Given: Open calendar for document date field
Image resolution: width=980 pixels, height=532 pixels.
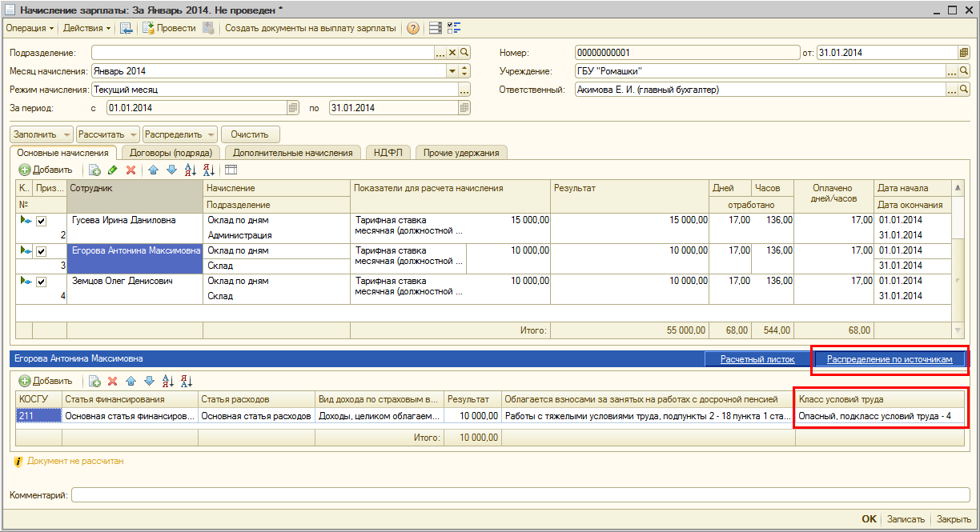Looking at the screenshot, I should pyautogui.click(x=964, y=53).
